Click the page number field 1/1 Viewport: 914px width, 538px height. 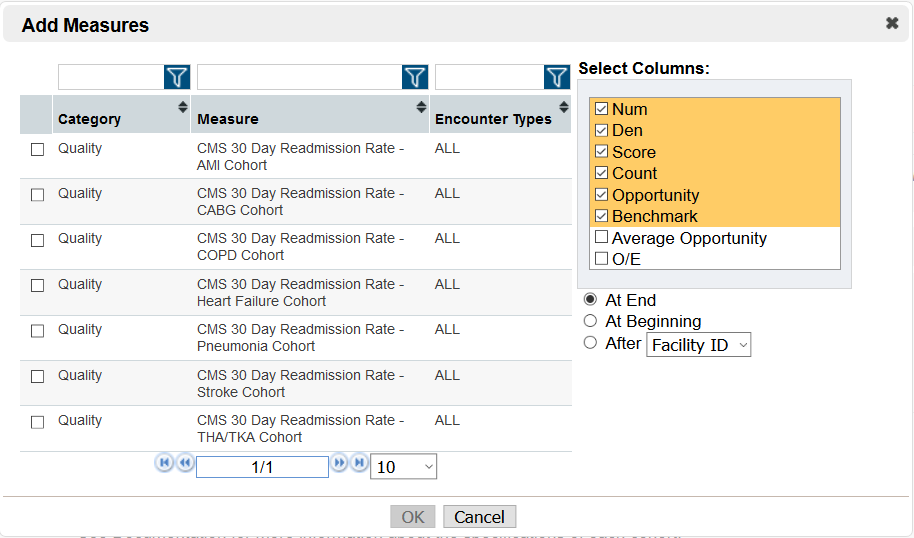click(262, 467)
